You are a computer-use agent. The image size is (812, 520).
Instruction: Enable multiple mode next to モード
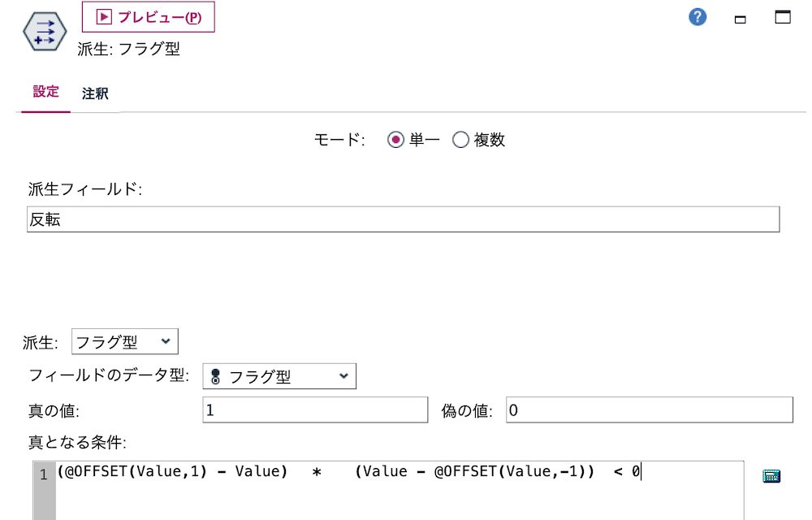[460, 139]
